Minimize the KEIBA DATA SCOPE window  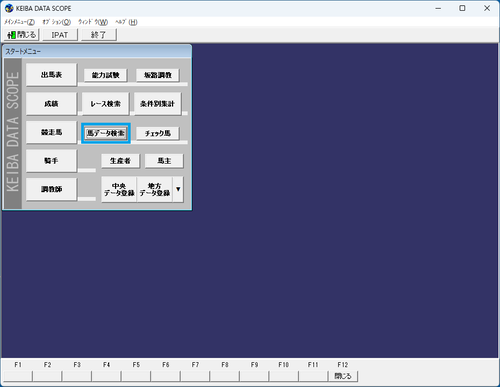click(438, 8)
